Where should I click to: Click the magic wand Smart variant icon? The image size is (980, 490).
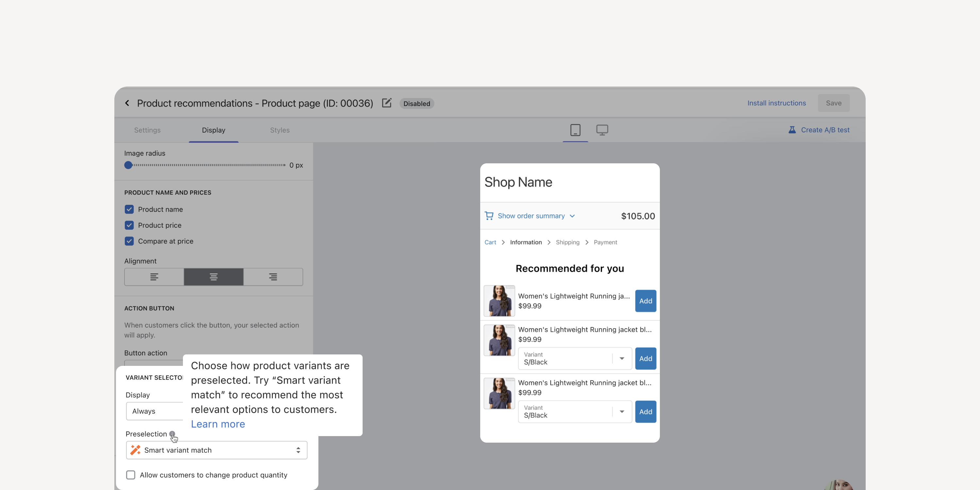136,450
